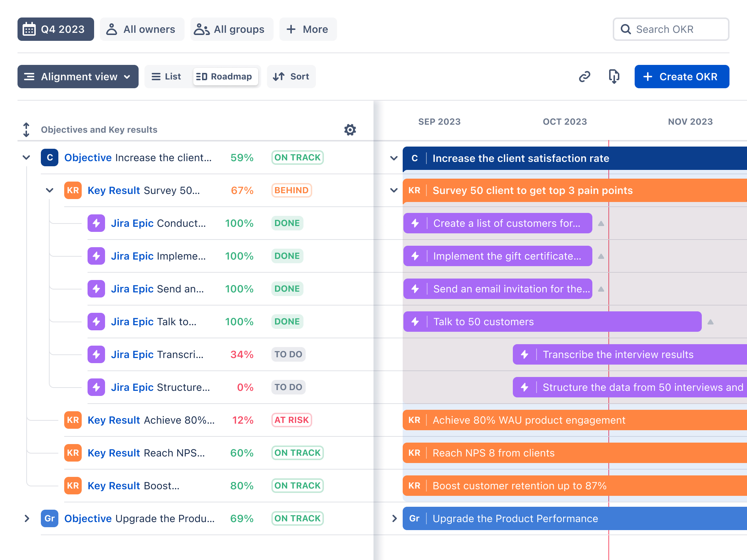Click the Create OKR button
Image resolution: width=747 pixels, height=560 pixels.
(682, 77)
